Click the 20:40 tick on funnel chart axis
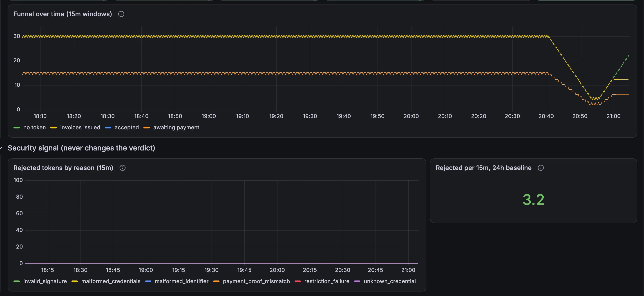The image size is (644, 296). (546, 116)
